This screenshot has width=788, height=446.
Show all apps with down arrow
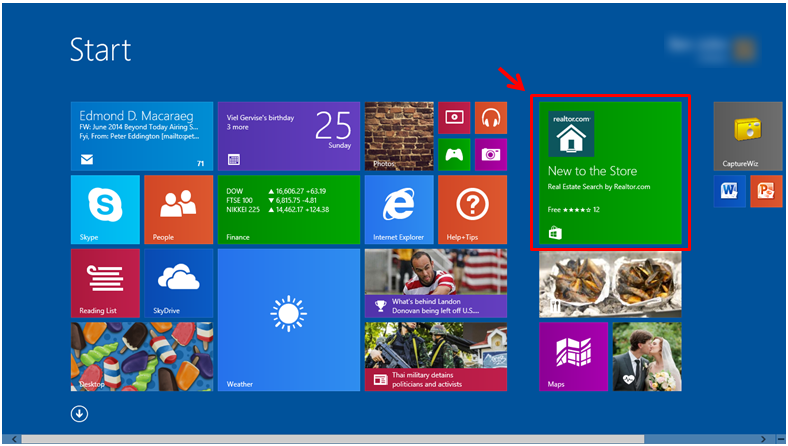point(80,414)
